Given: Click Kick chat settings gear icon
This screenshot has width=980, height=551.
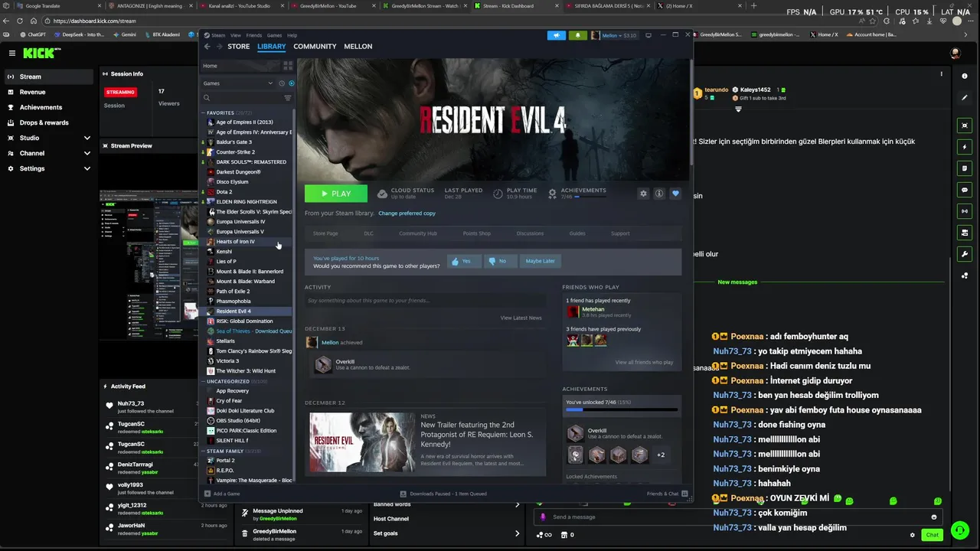Looking at the screenshot, I should point(912,535).
